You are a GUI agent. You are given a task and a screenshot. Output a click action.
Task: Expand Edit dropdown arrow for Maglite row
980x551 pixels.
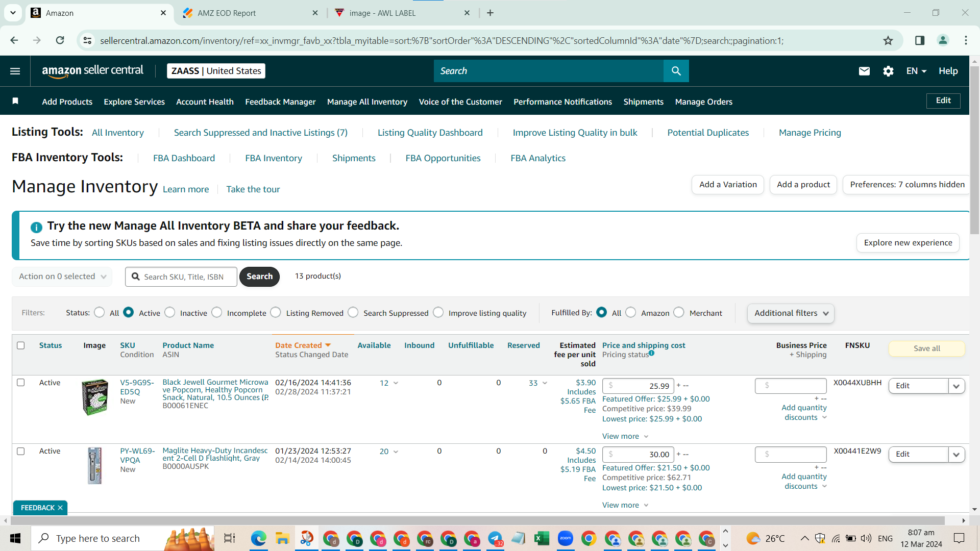coord(957,454)
